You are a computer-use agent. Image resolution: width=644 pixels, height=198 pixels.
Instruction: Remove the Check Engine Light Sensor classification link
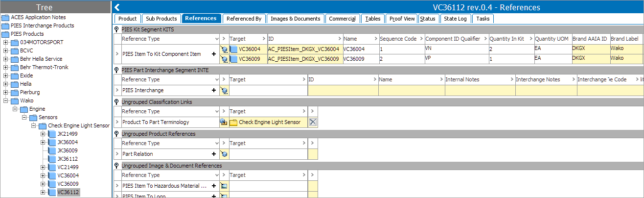pos(313,122)
